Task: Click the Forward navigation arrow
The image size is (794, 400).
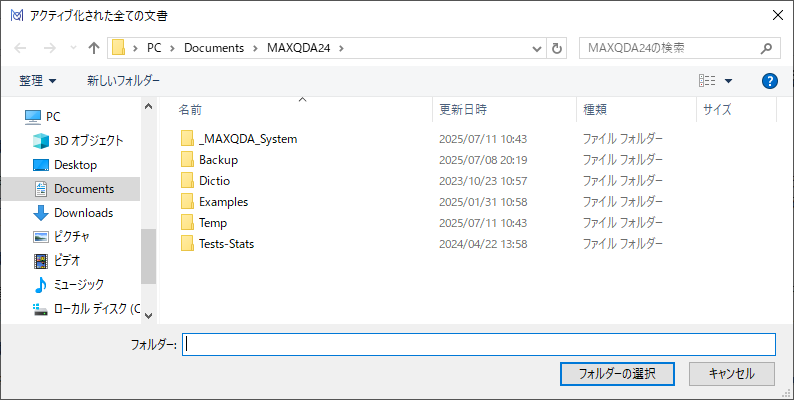Action: 50,48
